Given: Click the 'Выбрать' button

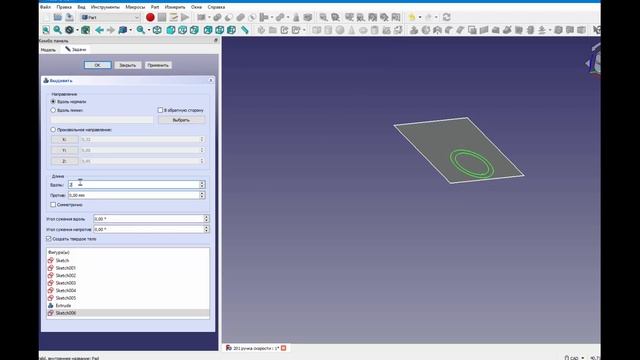Looking at the screenshot, I should tap(181, 120).
